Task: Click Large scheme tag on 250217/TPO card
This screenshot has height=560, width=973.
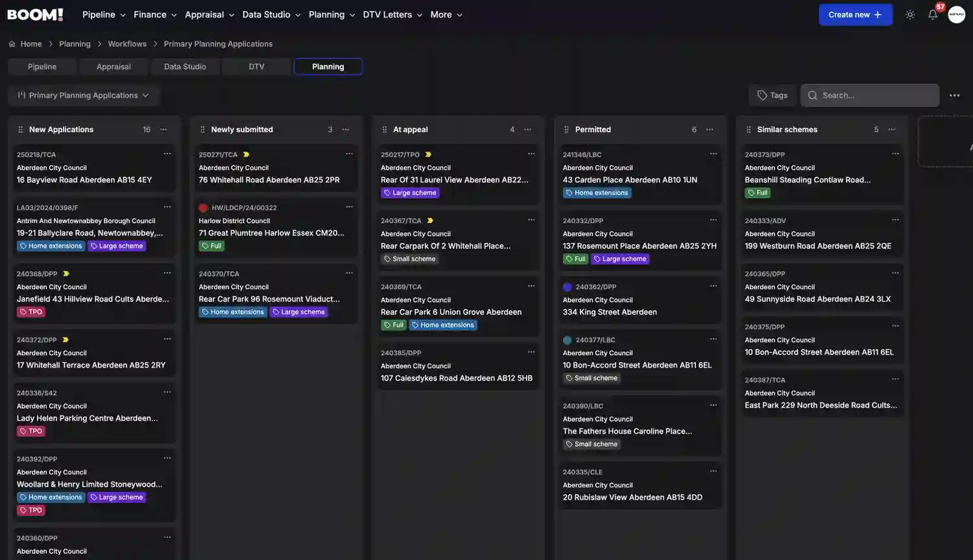Action: pyautogui.click(x=410, y=193)
